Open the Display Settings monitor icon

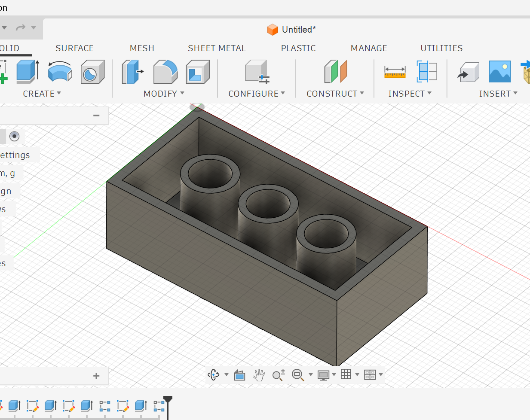click(323, 375)
